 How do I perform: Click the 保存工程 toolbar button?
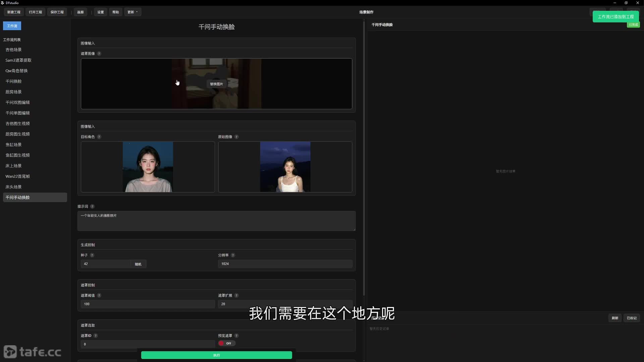pos(57,12)
